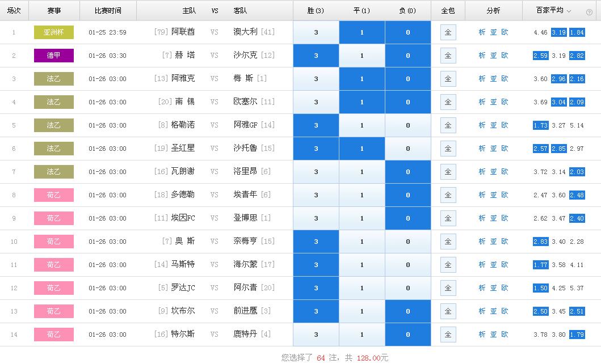
Task: Toggle loss (0) for 埃因FC vs 登博思
Action: pyautogui.click(x=408, y=218)
